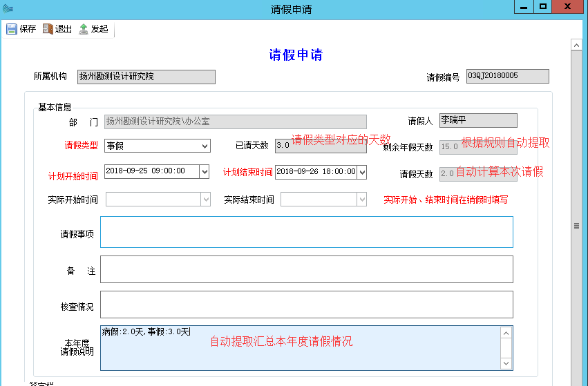Click into the 备注 remarks text box
This screenshot has height=386, width=588.
tap(306, 269)
